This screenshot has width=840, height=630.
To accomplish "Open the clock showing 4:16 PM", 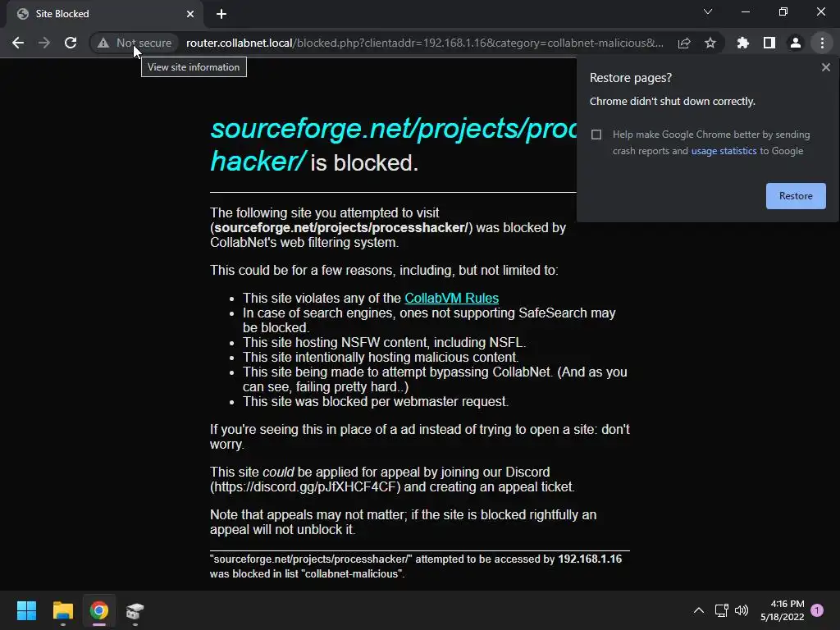I will 782,610.
